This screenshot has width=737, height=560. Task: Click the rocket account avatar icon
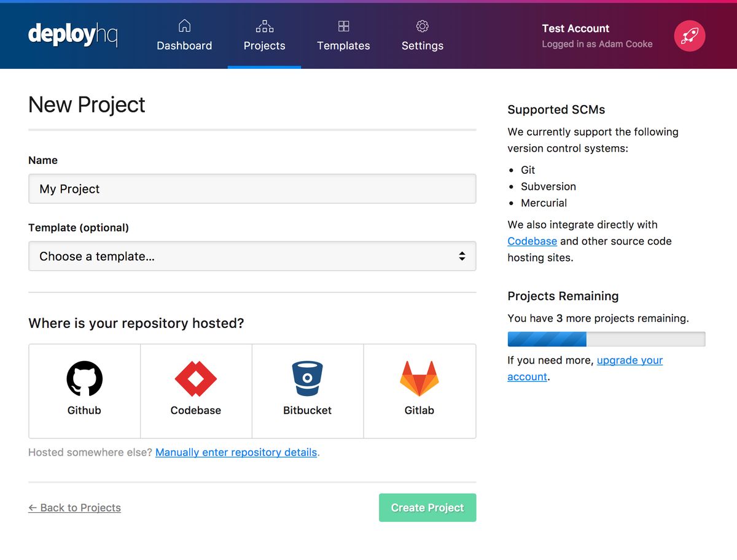pos(689,36)
